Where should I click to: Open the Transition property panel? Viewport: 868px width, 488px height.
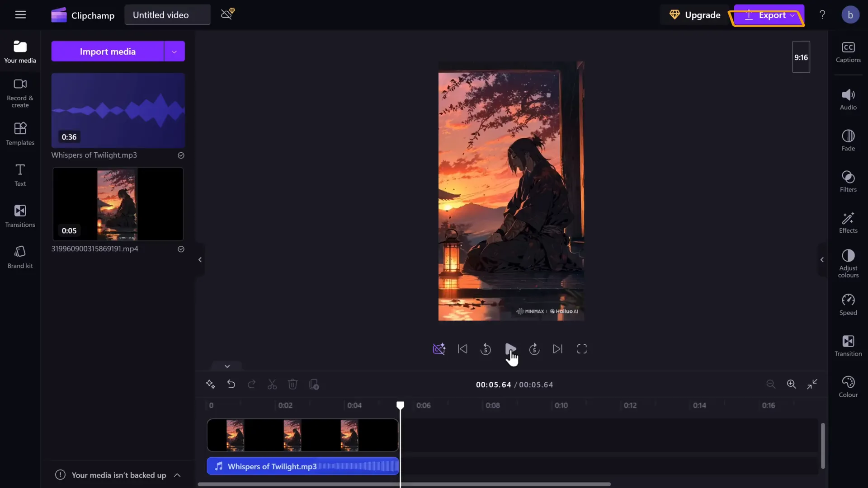(x=848, y=346)
